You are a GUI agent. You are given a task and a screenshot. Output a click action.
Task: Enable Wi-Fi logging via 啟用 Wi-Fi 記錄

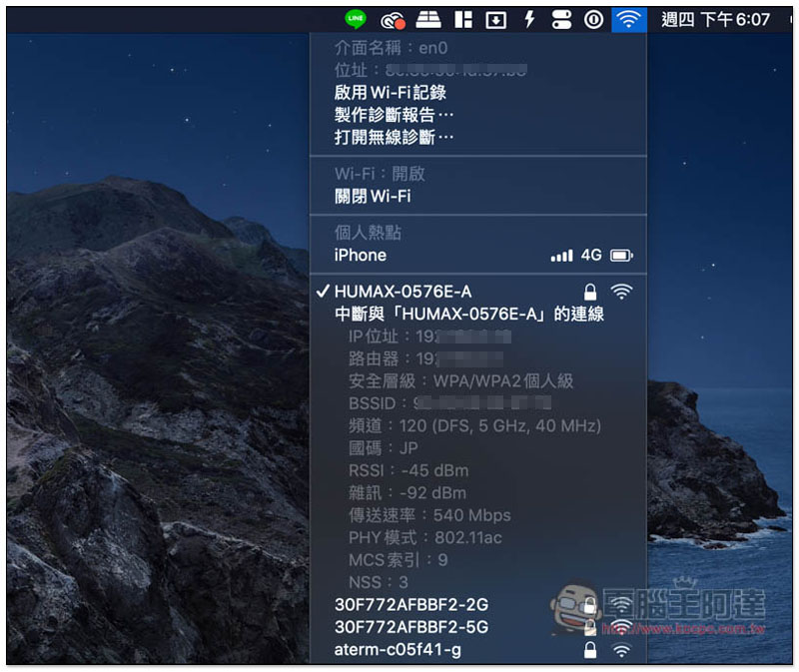tap(390, 93)
